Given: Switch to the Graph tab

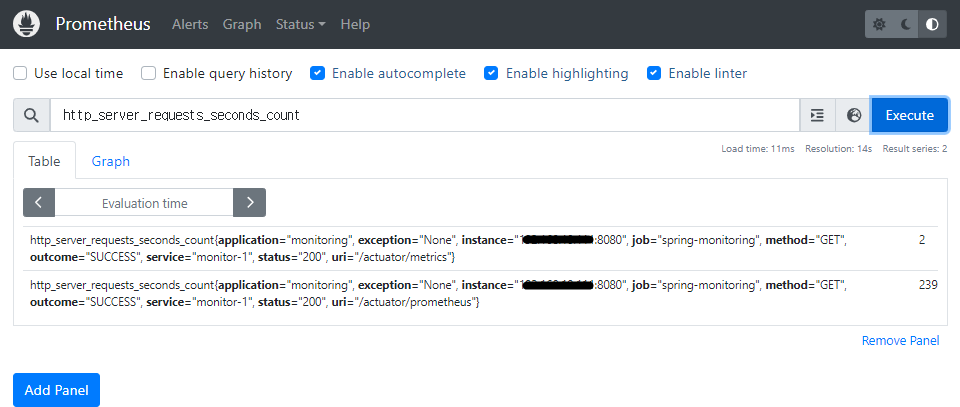Looking at the screenshot, I should [x=111, y=161].
